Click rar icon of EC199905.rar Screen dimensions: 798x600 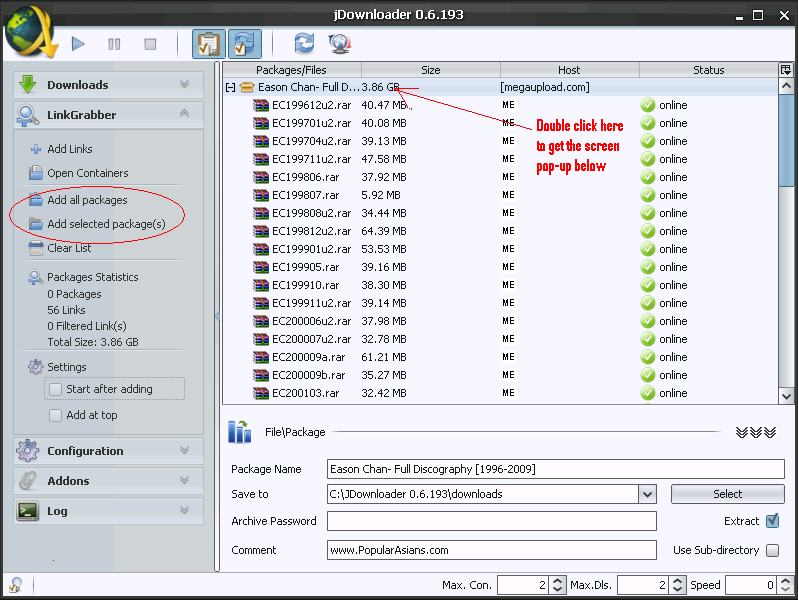click(261, 267)
